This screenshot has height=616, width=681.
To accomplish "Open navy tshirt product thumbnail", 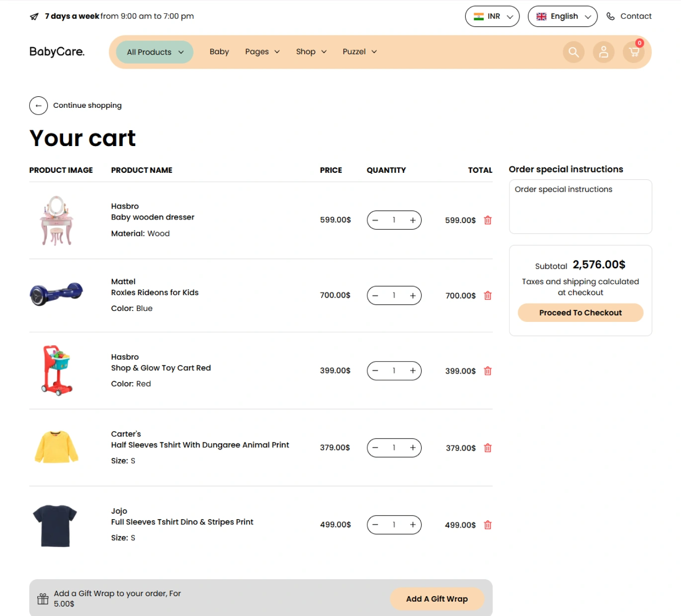I will tap(55, 526).
